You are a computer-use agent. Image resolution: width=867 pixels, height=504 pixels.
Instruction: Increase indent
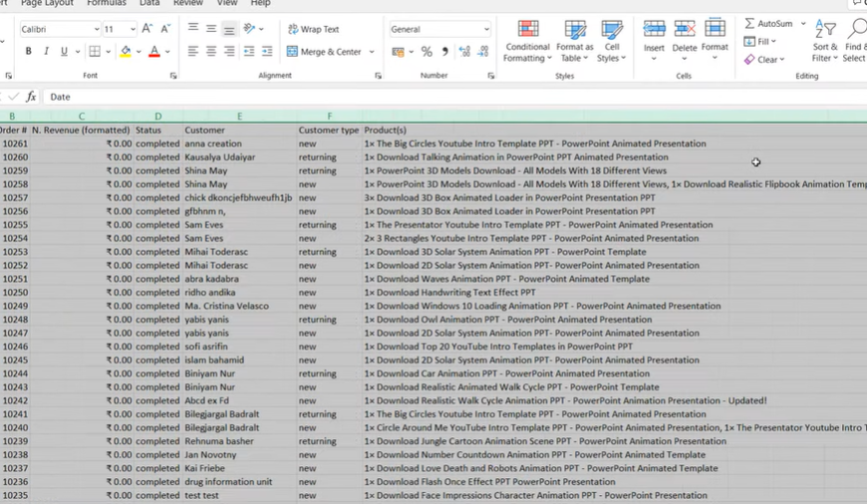(267, 52)
